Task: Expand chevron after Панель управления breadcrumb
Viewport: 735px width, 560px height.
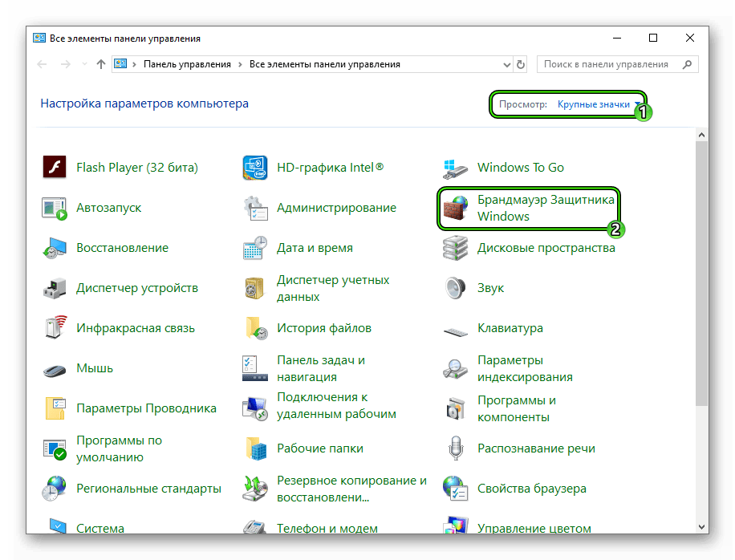Action: click(240, 65)
